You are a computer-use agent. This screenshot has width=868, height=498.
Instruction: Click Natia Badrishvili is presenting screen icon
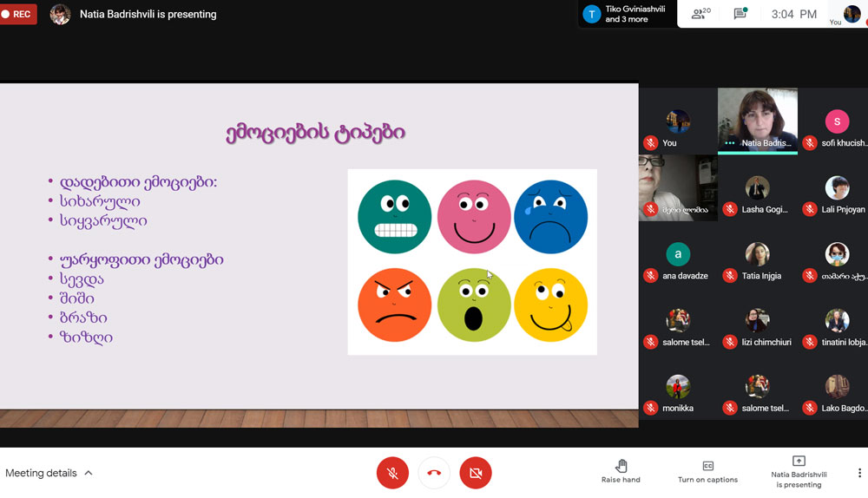coord(799,462)
